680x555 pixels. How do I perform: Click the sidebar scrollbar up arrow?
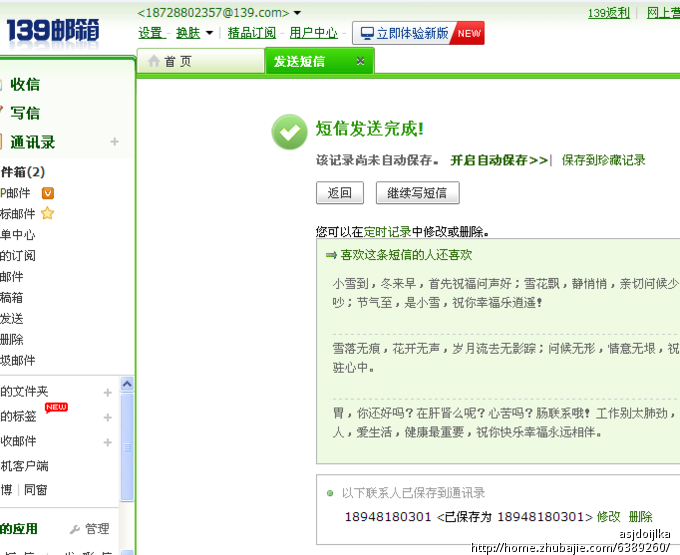coord(127,384)
